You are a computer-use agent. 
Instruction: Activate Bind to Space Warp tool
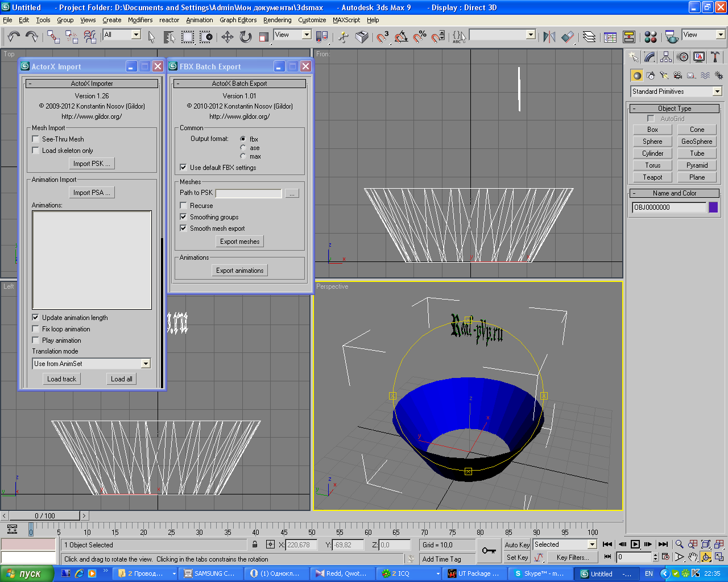pyautogui.click(x=90, y=37)
